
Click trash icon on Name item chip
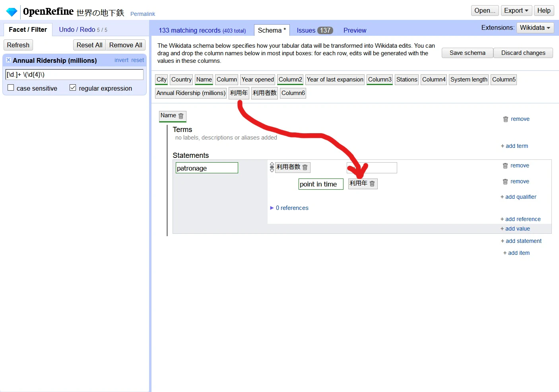pyautogui.click(x=181, y=116)
